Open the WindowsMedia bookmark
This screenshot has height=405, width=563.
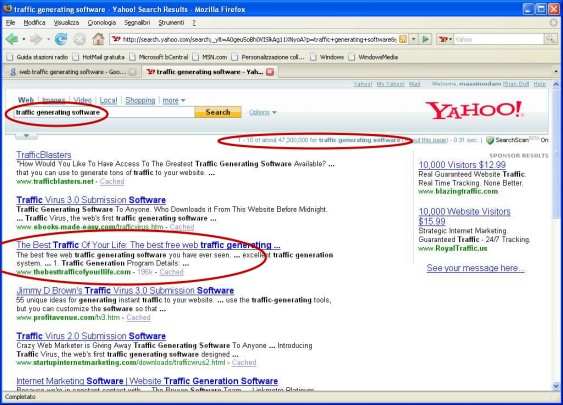373,57
